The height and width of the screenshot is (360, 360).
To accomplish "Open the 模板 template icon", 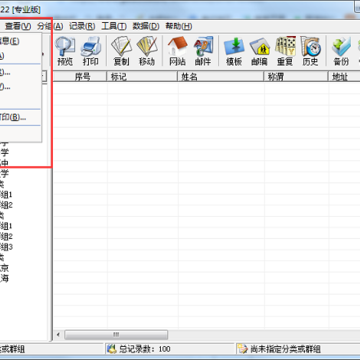I will [x=234, y=51].
